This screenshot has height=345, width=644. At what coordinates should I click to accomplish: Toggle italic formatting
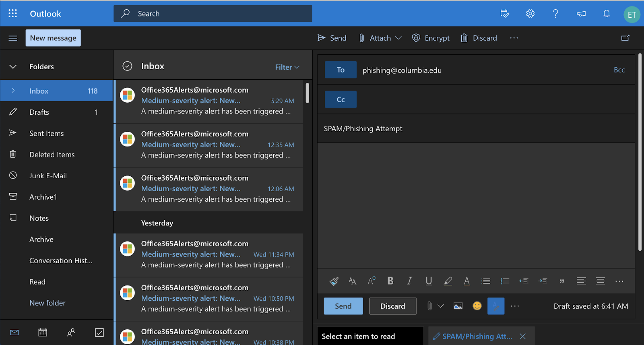coord(409,281)
